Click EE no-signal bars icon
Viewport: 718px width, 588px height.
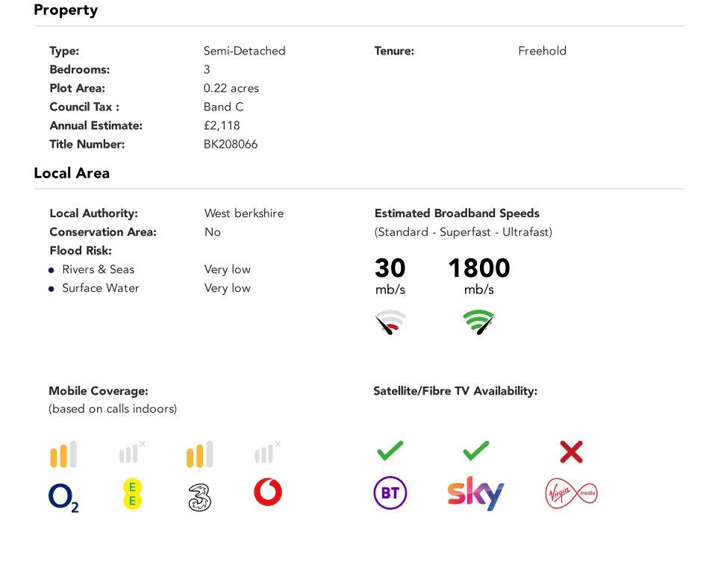(131, 453)
